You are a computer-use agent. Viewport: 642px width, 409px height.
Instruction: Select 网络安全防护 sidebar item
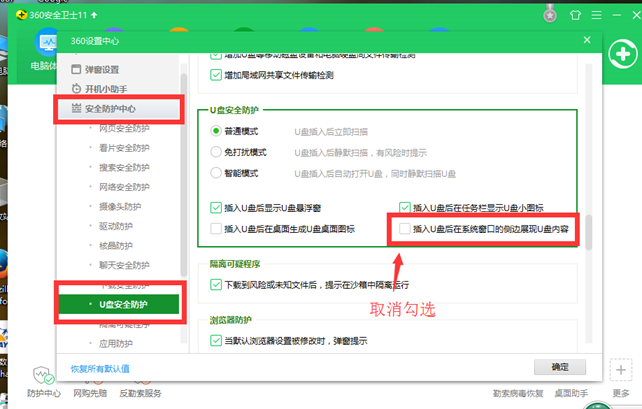click(124, 187)
